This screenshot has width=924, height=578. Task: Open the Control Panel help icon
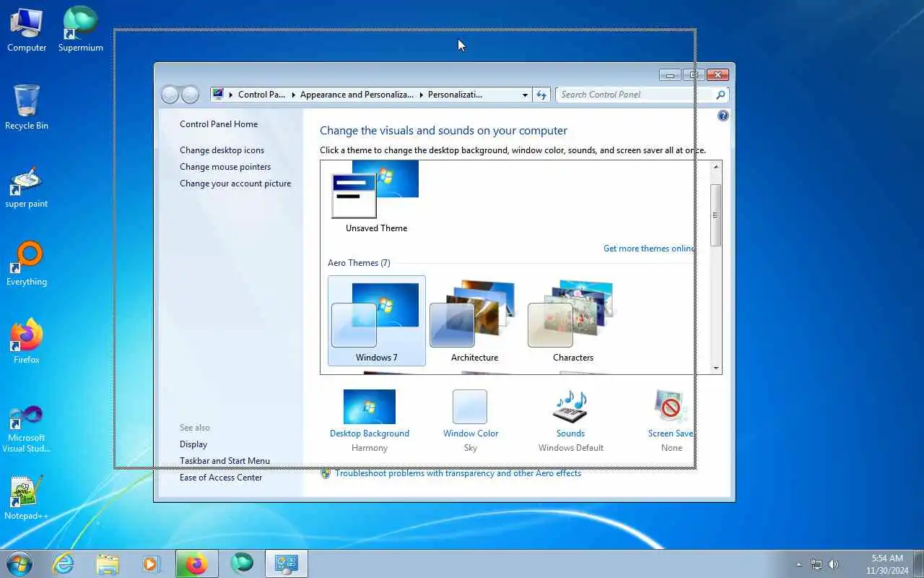[723, 116]
